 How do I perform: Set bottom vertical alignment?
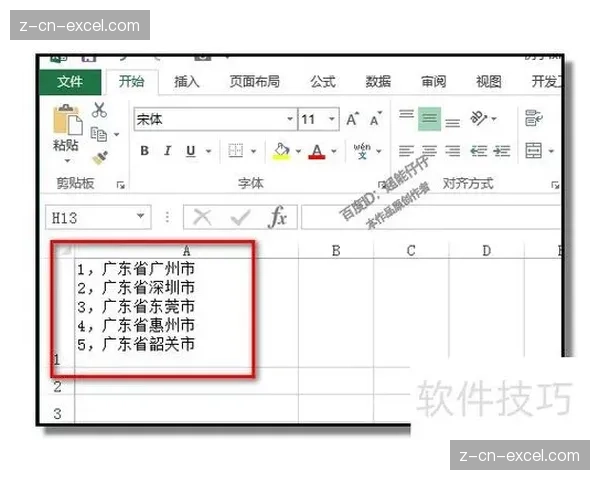coord(452,123)
